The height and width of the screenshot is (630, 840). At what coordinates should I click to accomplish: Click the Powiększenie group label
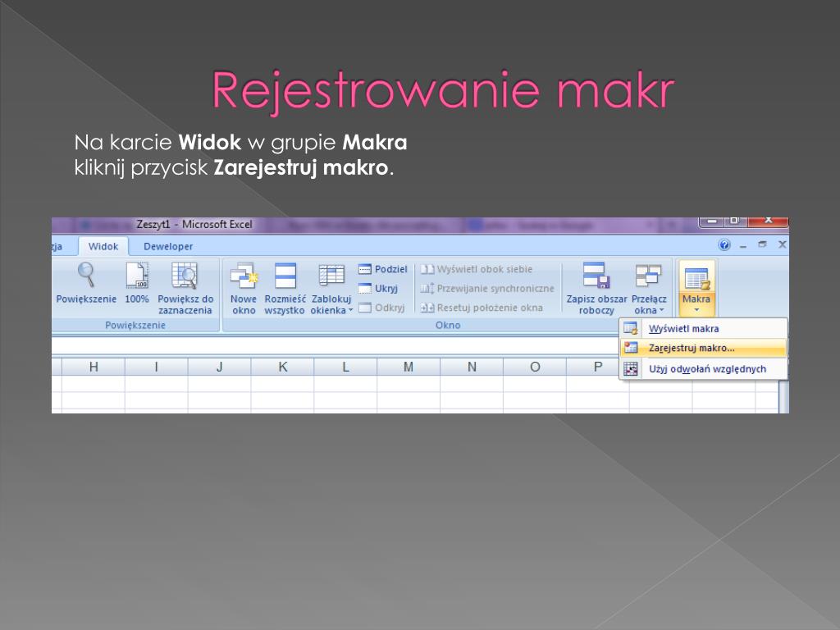pyautogui.click(x=135, y=325)
